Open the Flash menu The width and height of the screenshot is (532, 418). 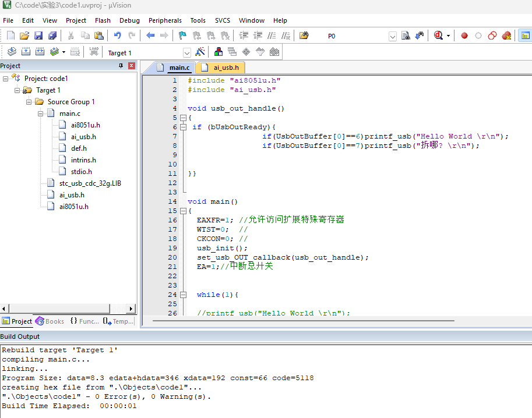tap(103, 20)
